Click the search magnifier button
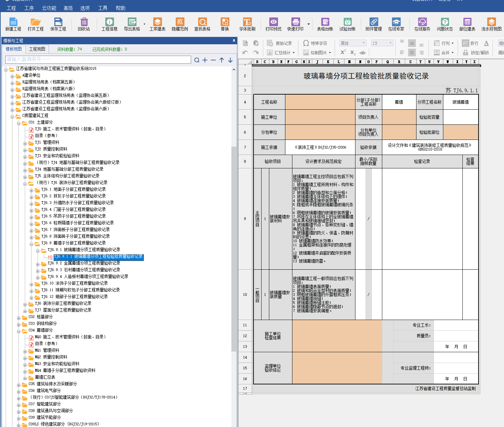This screenshot has height=427, width=504. pos(197,60)
